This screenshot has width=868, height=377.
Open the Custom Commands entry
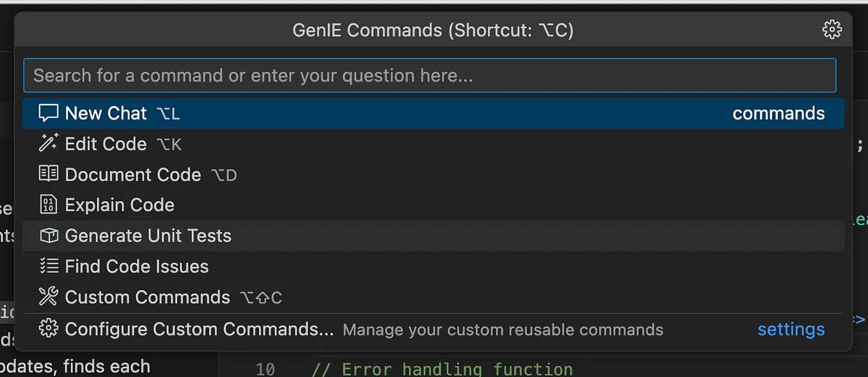pyautogui.click(x=148, y=297)
